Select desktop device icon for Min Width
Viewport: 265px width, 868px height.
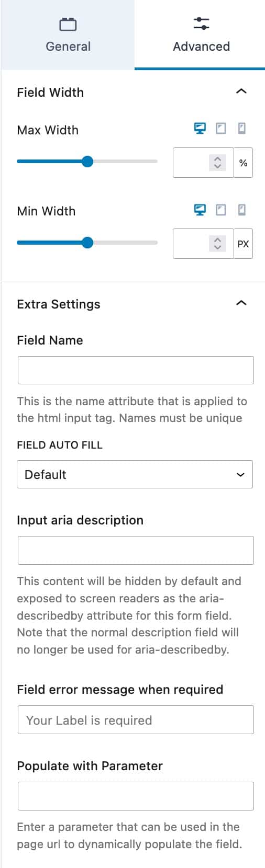[200, 210]
